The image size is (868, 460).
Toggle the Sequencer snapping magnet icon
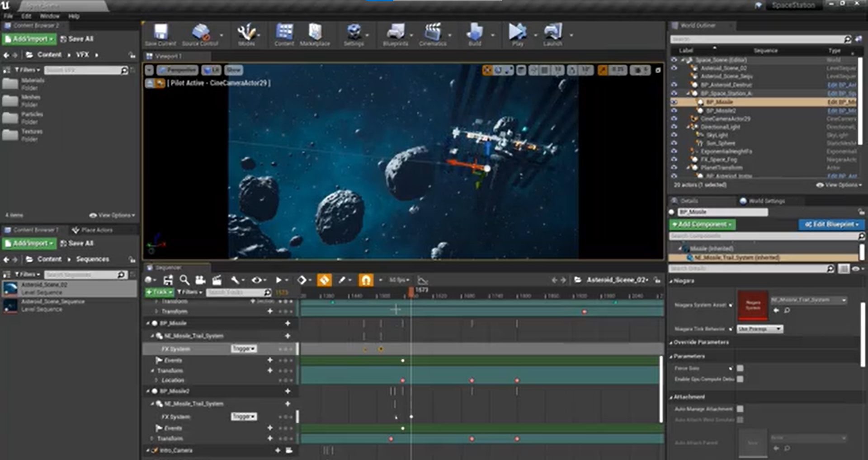coord(366,280)
